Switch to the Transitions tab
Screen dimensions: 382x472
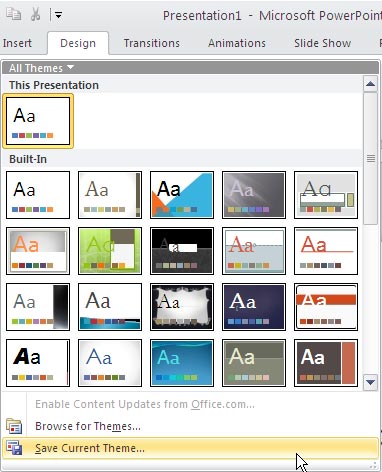(152, 43)
